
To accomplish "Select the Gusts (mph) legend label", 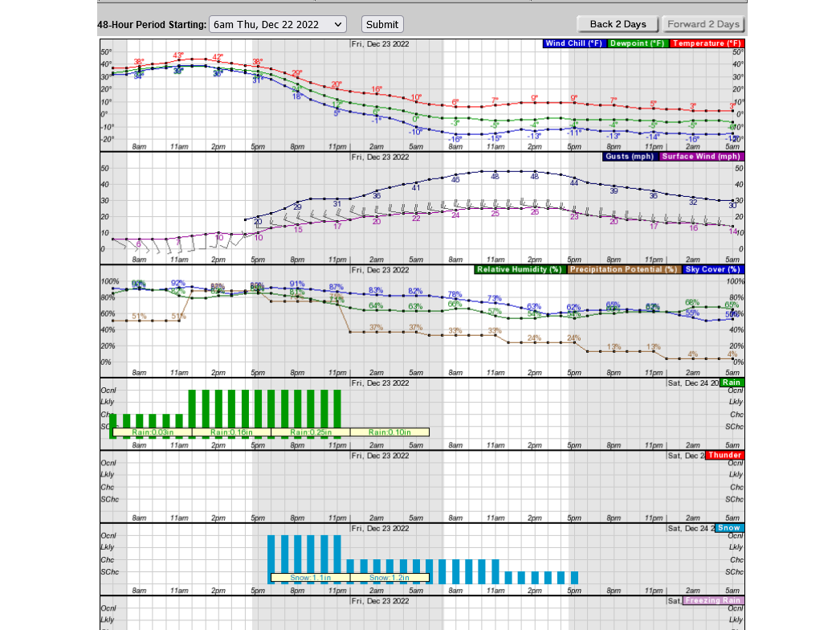I will tap(630, 157).
